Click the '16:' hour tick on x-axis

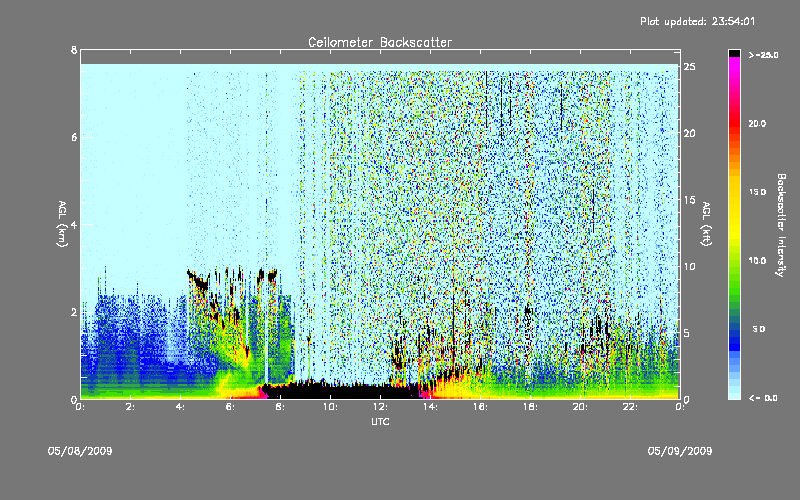(x=480, y=407)
